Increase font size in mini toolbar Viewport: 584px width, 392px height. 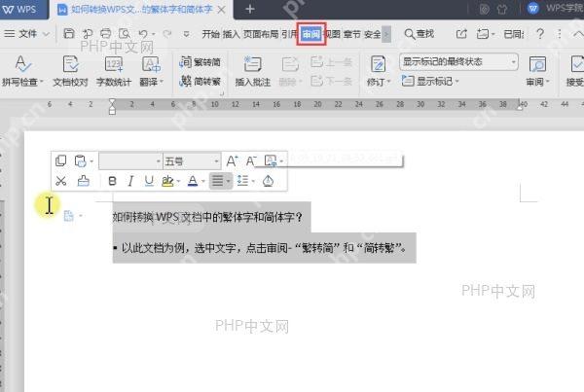[x=232, y=160]
